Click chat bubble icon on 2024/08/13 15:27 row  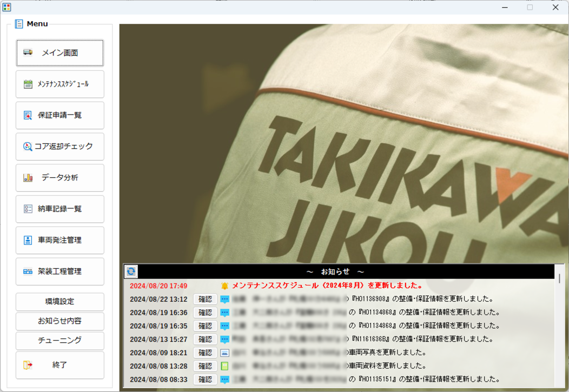[225, 340]
